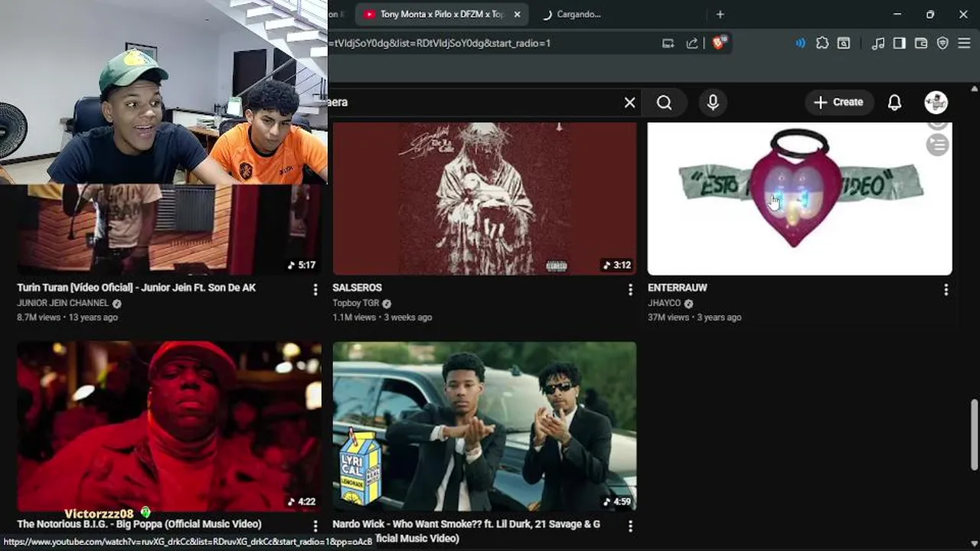
Task: Open the Brave Wallet icon
Action: 921,44
